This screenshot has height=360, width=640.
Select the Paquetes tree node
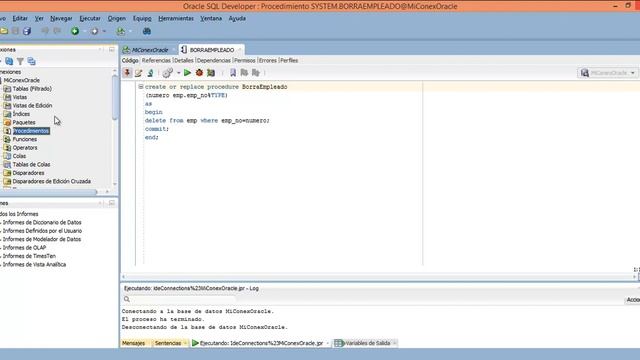24,122
